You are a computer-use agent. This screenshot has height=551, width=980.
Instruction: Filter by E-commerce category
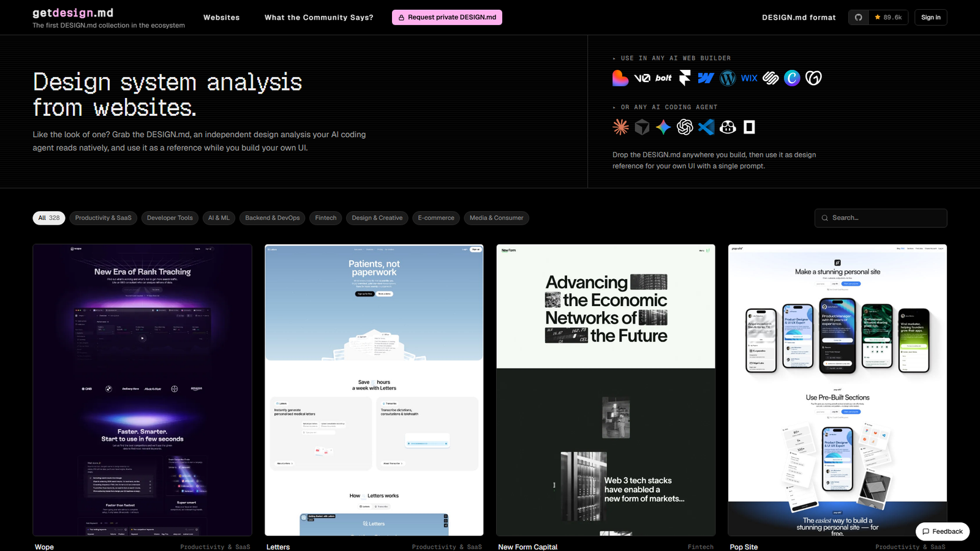click(x=436, y=218)
